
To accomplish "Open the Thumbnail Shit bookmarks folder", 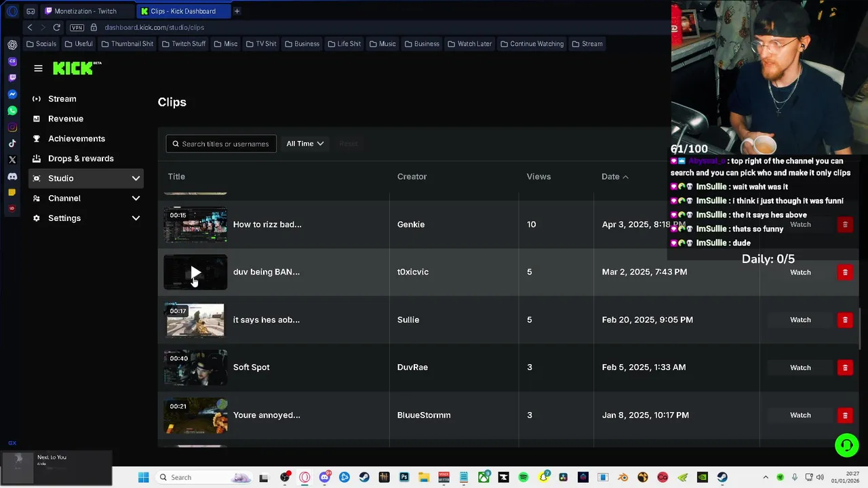I will pyautogui.click(x=127, y=44).
